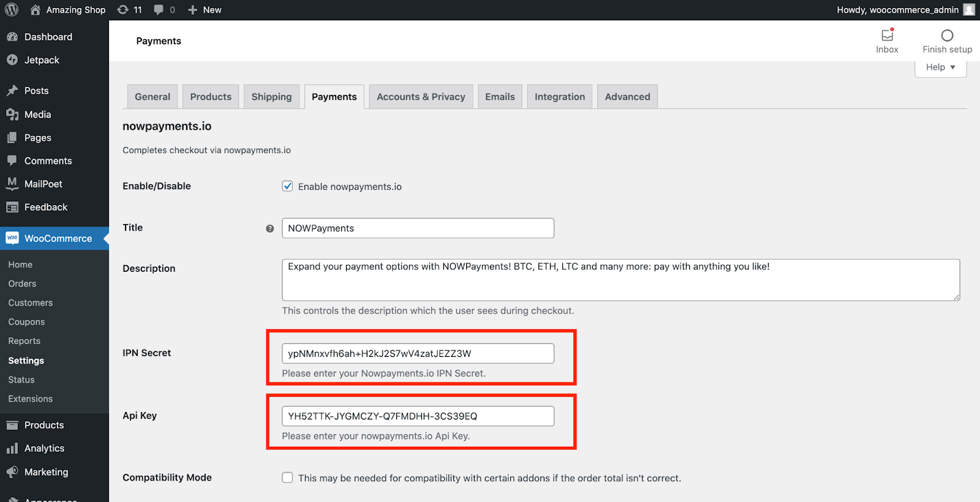Click the Title help question mark icon
Viewport: 980px width, 502px height.
pyautogui.click(x=269, y=228)
